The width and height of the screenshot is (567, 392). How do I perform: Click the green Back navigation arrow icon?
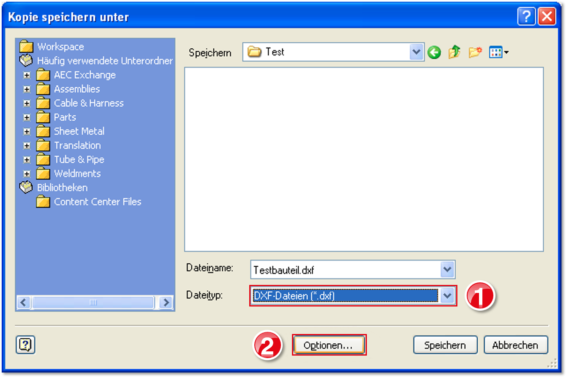434,52
